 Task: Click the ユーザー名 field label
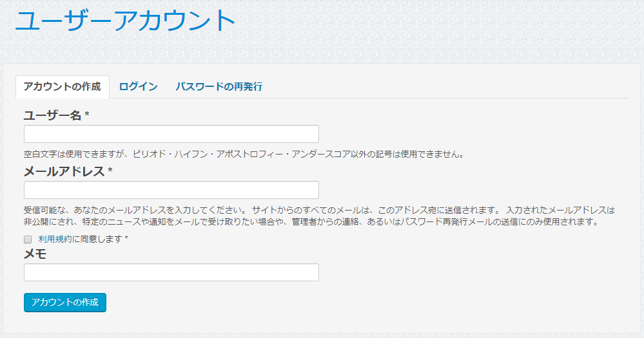pyautogui.click(x=56, y=115)
